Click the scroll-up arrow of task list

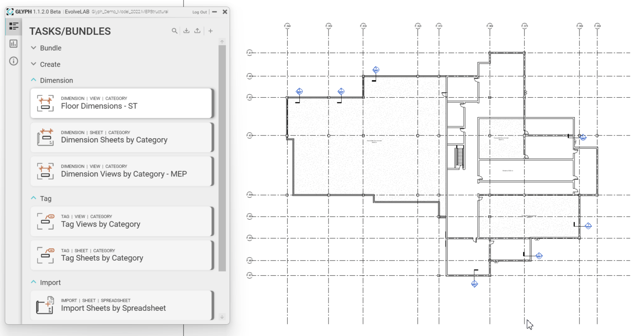click(x=222, y=42)
